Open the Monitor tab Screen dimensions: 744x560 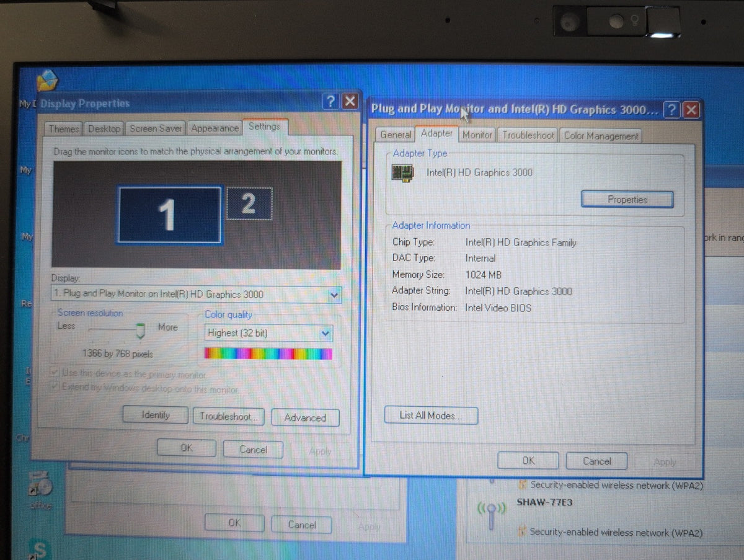[477, 135]
